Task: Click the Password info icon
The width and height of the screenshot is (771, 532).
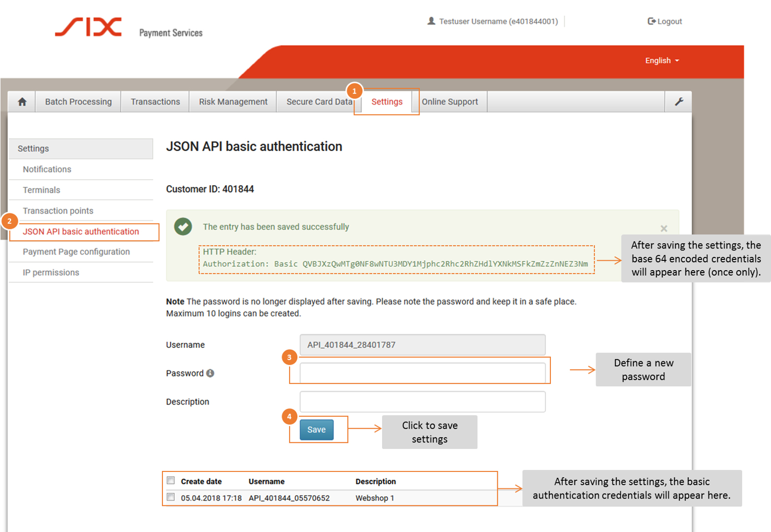Action: [x=210, y=373]
